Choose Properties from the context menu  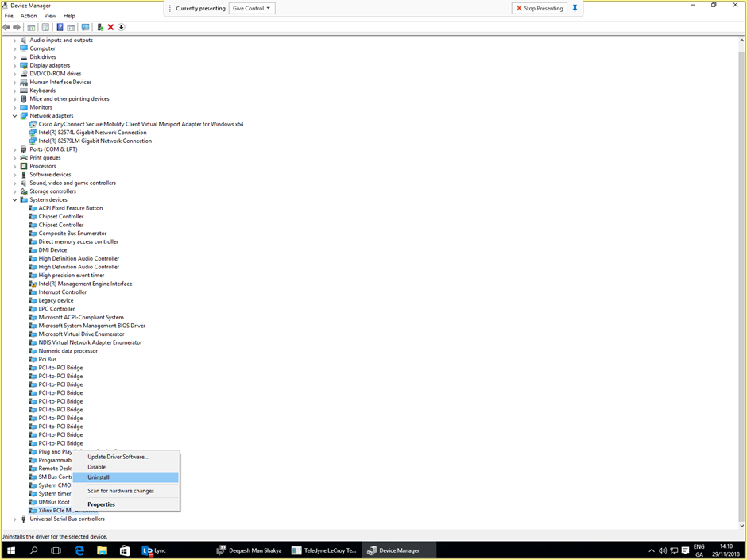point(101,504)
